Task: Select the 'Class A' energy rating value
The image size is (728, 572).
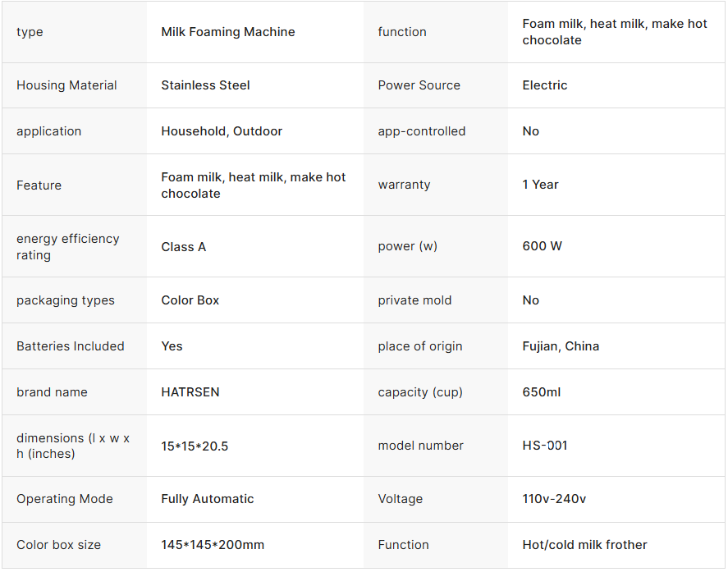Action: (x=183, y=246)
